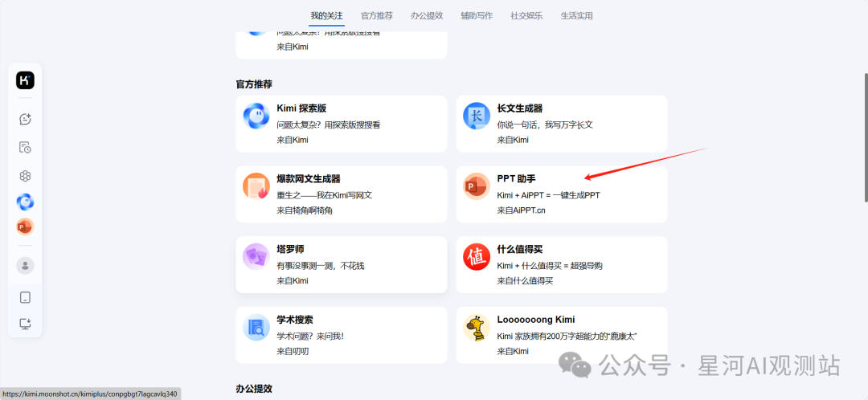
Task: Click the Kimi logo in sidebar
Action: (25, 80)
